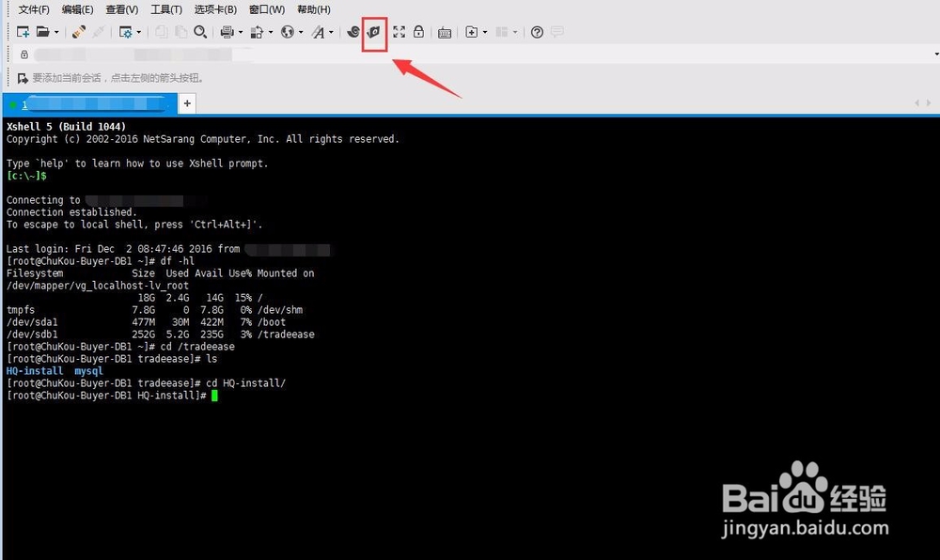Click the add-current-session arrow button
Image resolution: width=940 pixels, height=560 pixels.
coord(23,79)
